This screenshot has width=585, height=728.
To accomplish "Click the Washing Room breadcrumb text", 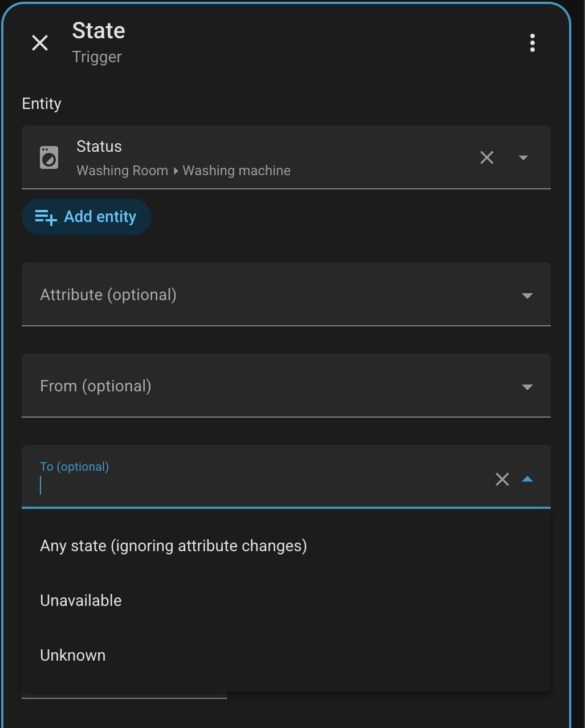I will click(123, 171).
